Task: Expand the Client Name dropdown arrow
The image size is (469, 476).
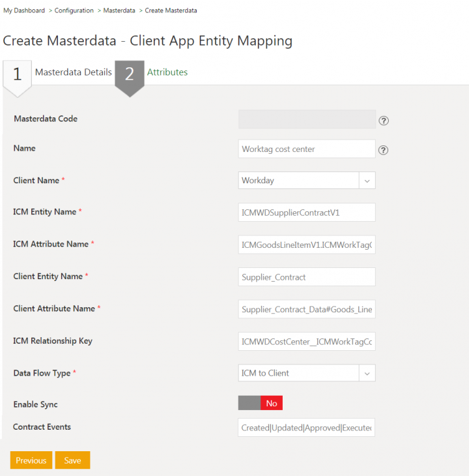Action: [x=367, y=181]
